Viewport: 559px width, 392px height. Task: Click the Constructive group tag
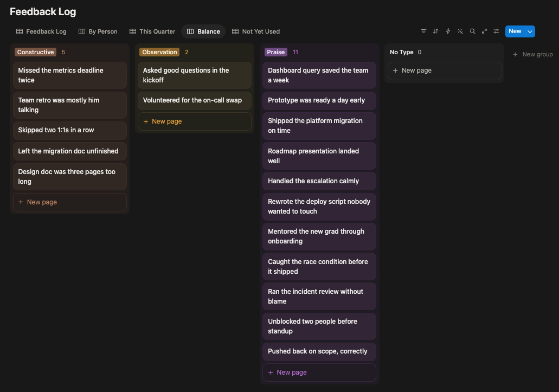click(x=35, y=52)
